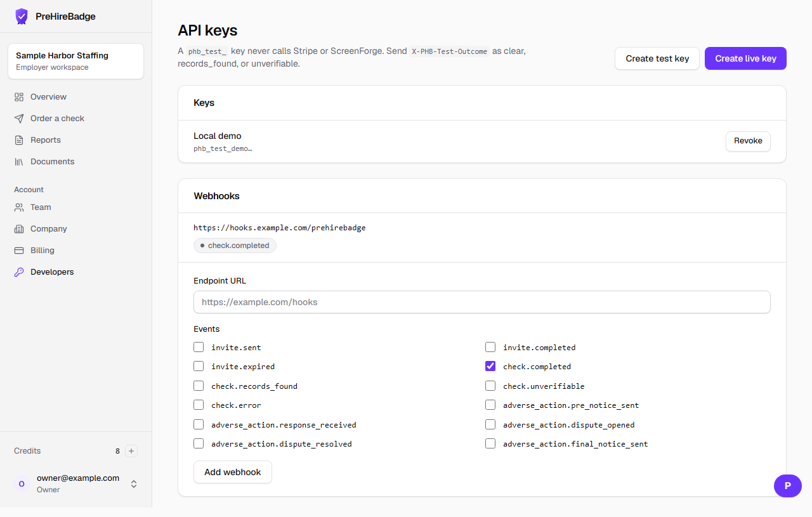Expand the owner account menu chevron
The height and width of the screenshot is (517, 812).
(x=134, y=484)
